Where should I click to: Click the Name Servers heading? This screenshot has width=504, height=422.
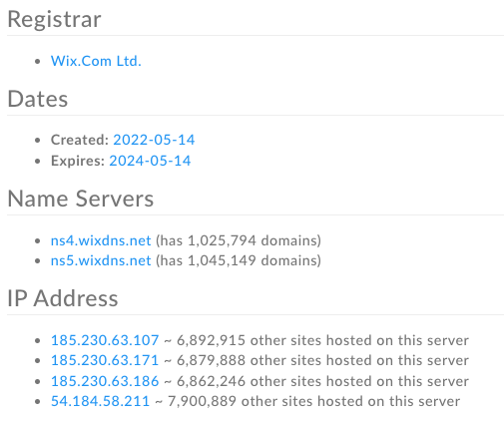click(81, 199)
